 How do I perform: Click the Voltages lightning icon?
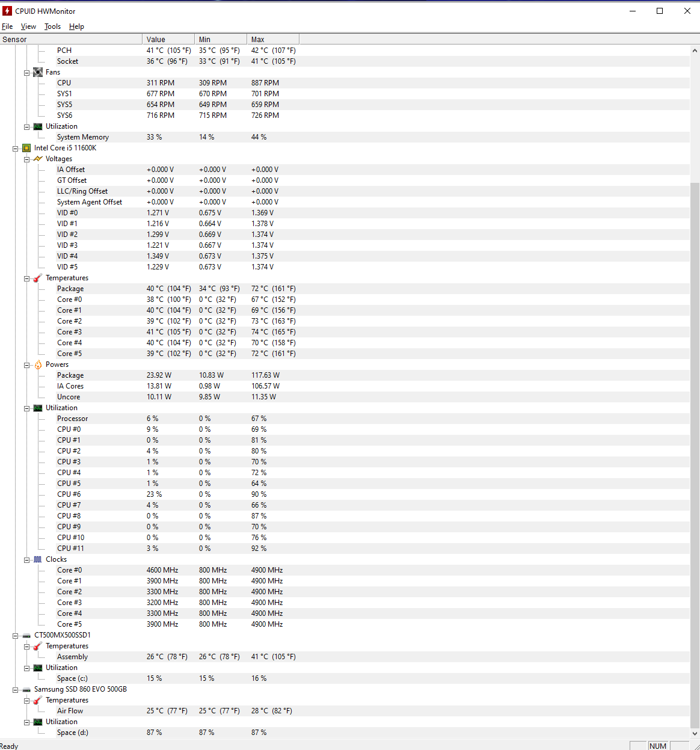(38, 159)
